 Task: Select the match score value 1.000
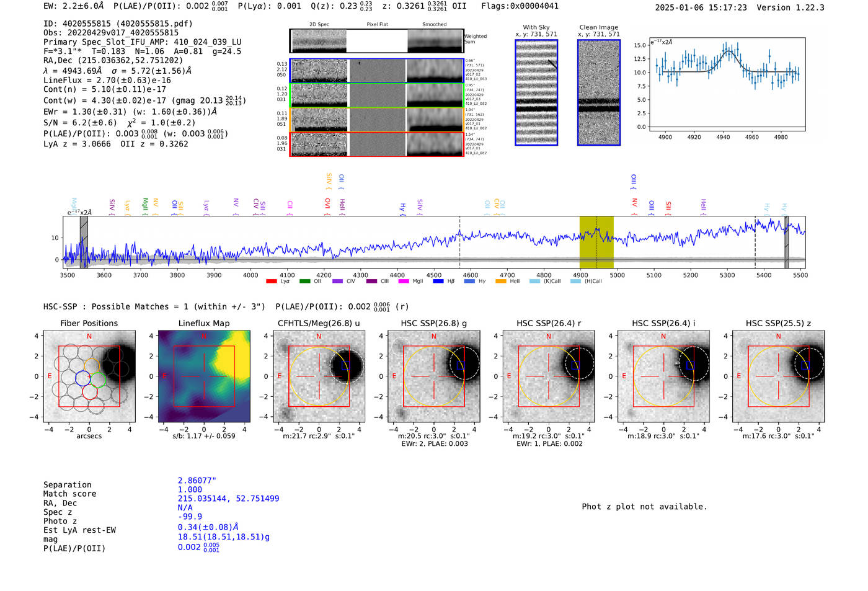tap(190, 490)
